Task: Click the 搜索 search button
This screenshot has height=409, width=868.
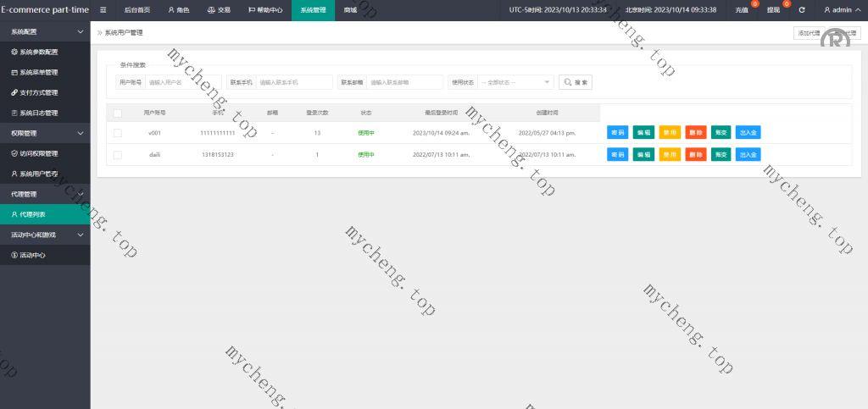Action: pyautogui.click(x=576, y=82)
